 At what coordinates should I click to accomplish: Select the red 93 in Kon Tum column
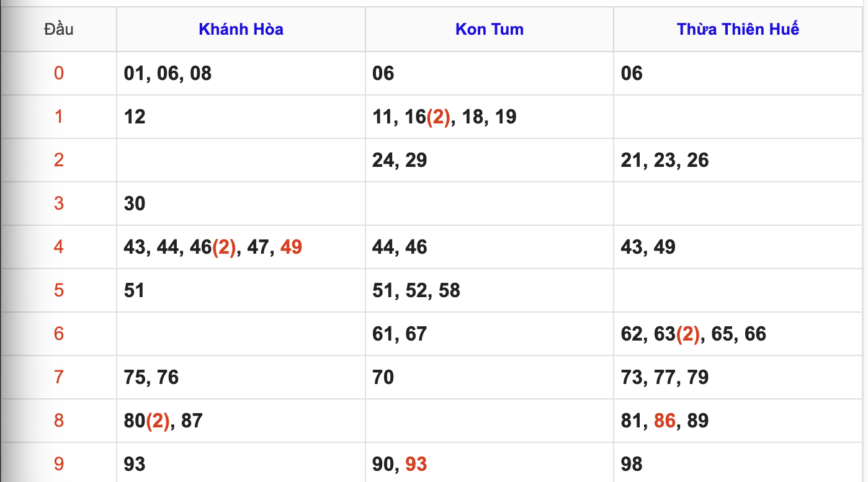pyautogui.click(x=416, y=464)
